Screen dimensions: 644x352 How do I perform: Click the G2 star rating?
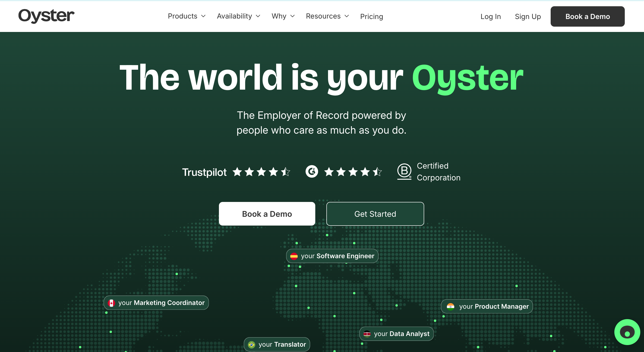(x=353, y=172)
